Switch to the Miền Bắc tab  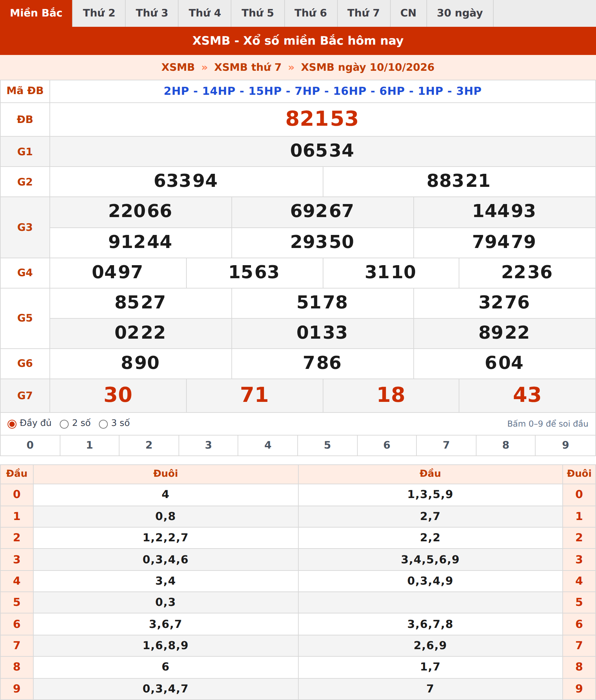click(x=36, y=13)
